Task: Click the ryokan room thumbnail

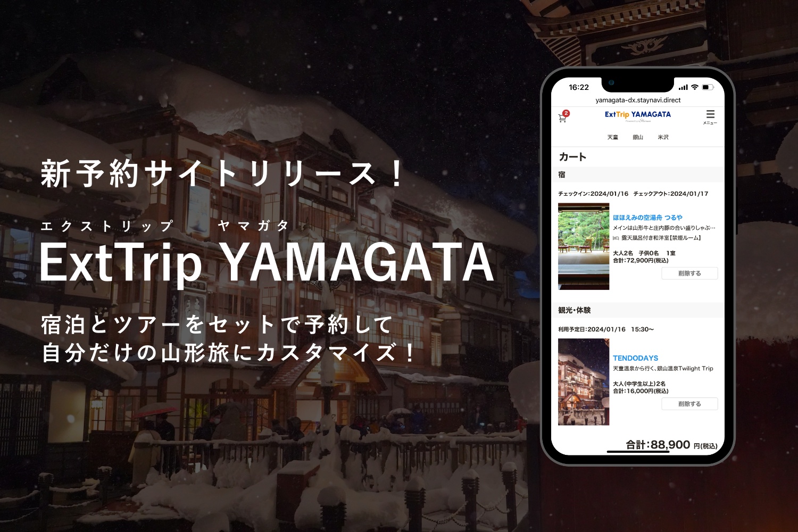Action: [584, 246]
